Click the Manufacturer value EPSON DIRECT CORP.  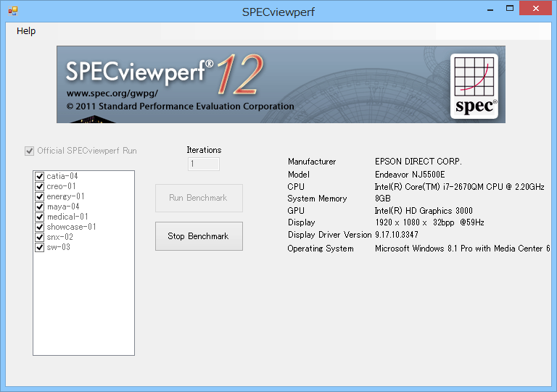(x=418, y=162)
